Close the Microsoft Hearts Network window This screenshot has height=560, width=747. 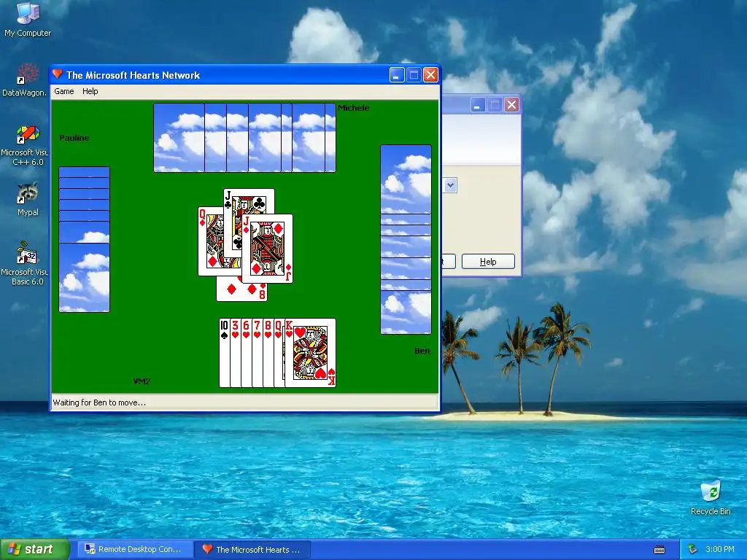430,75
